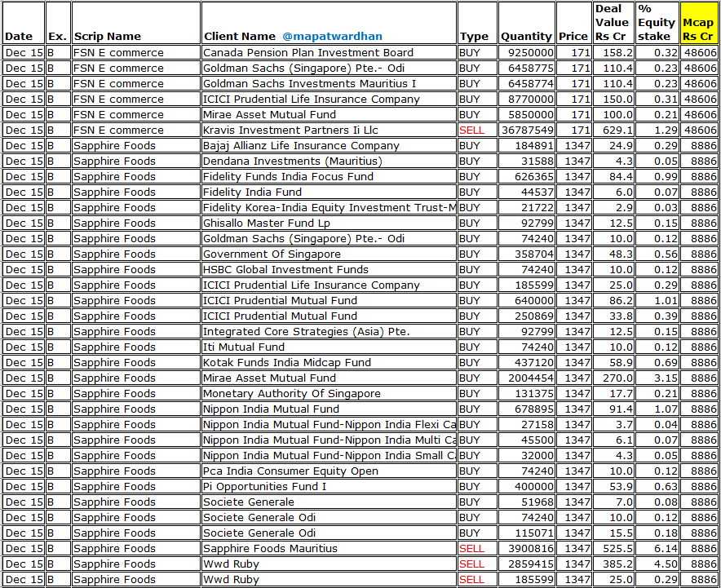Click the Price column header
The height and width of the screenshot is (588, 721).
point(573,23)
